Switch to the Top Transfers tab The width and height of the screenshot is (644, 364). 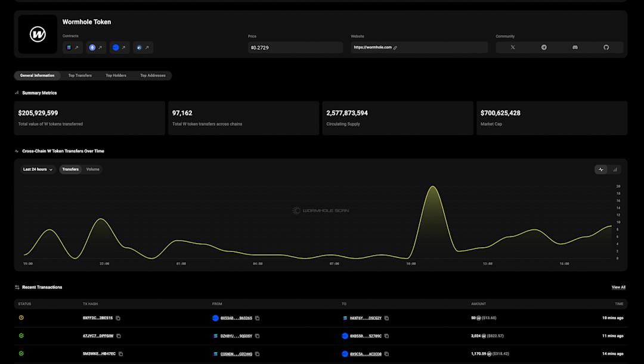(x=80, y=76)
